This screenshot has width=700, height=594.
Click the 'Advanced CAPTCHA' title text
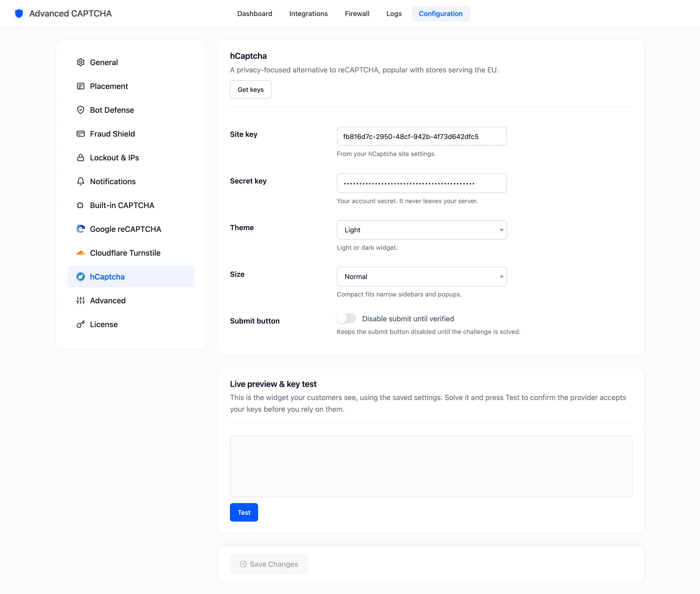tap(70, 13)
